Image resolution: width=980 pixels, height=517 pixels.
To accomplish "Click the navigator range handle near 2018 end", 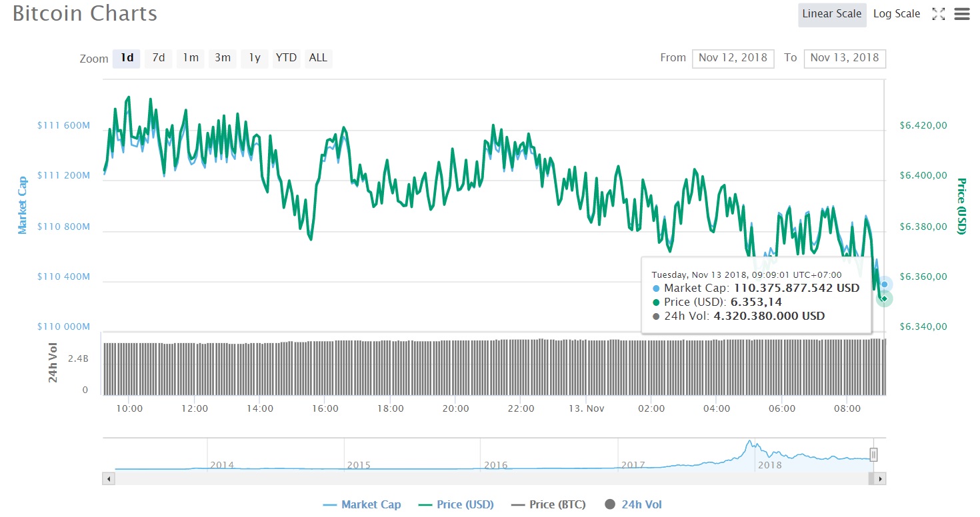I will [x=873, y=455].
